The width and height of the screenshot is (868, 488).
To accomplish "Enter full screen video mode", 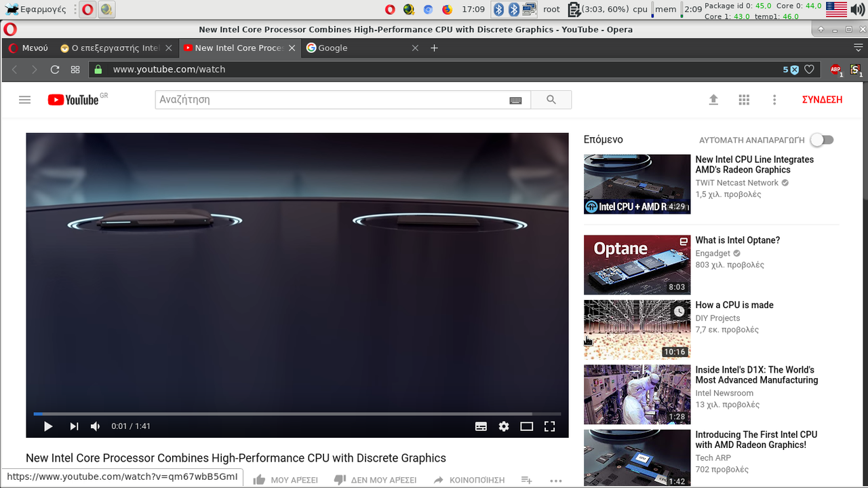I will pos(550,426).
